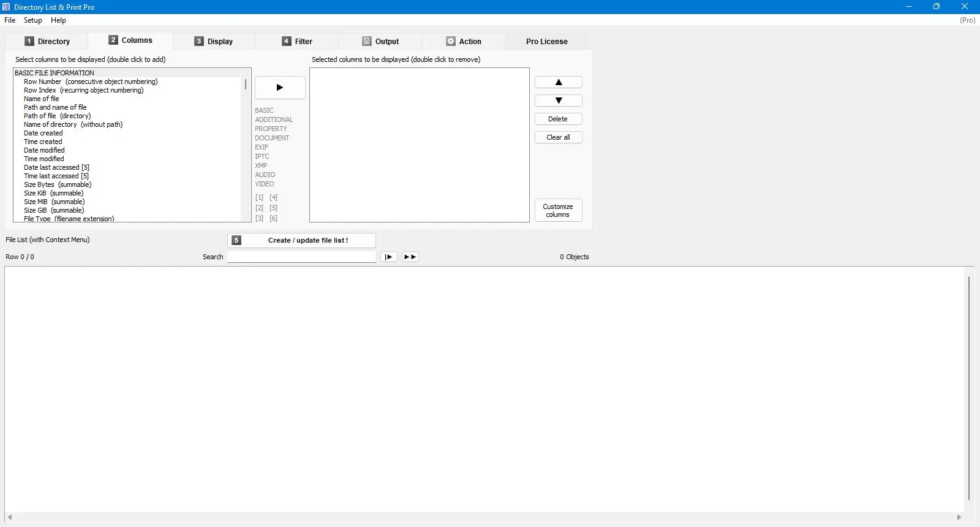Viewport: 980px width, 527px height.
Task: Click the Directory List & Print app icon
Action: [6, 7]
